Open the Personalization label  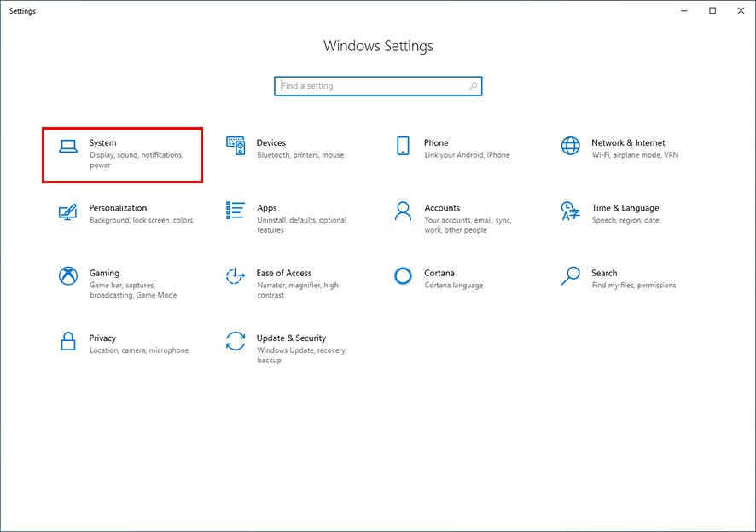click(118, 208)
